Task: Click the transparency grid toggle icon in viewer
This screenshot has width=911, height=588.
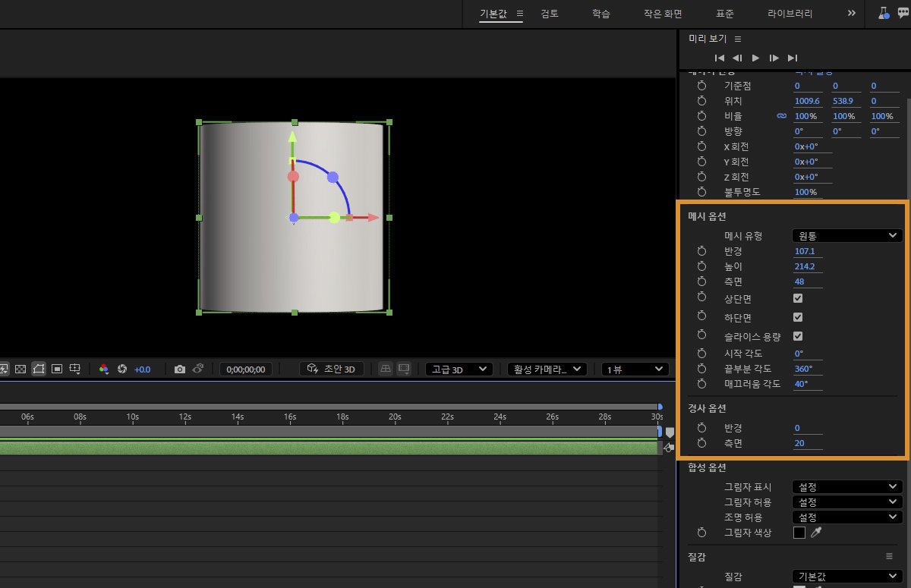Action: tap(20, 369)
